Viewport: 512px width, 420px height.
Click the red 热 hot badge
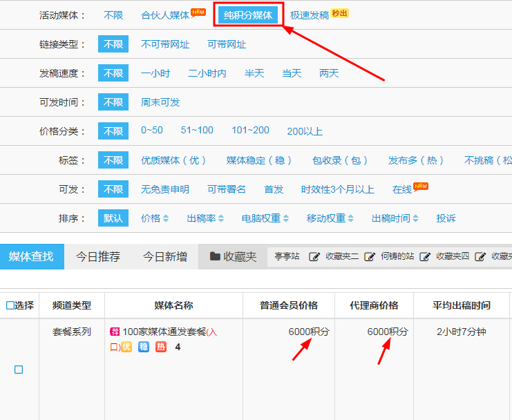pos(161,347)
